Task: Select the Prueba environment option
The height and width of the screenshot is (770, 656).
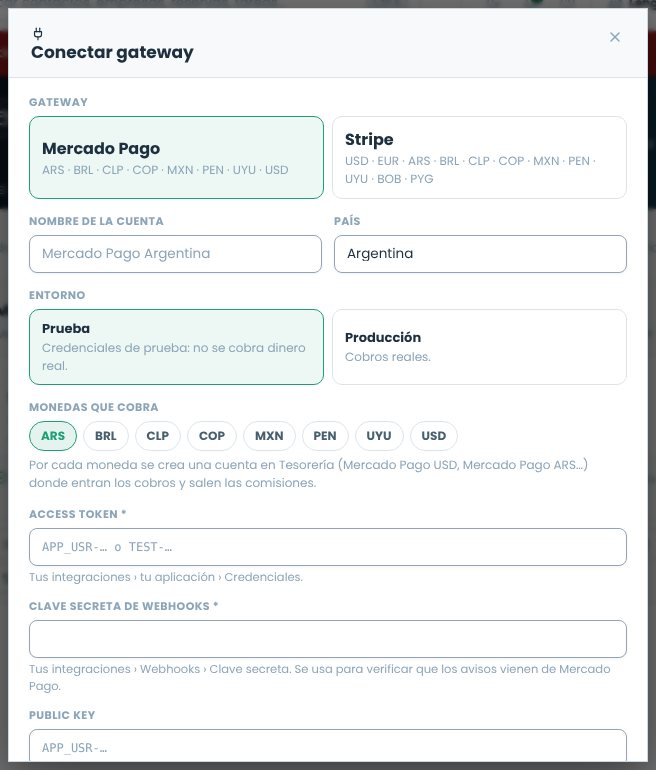Action: [176, 347]
